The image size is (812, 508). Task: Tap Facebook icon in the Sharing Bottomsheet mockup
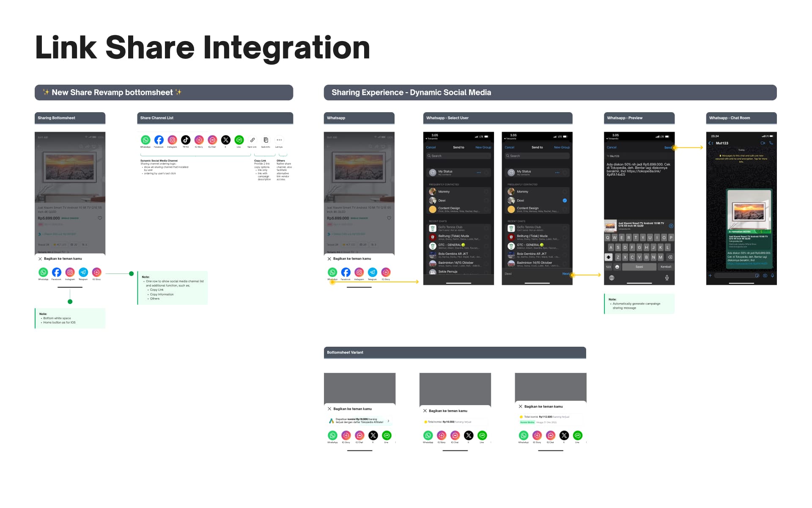pos(57,272)
